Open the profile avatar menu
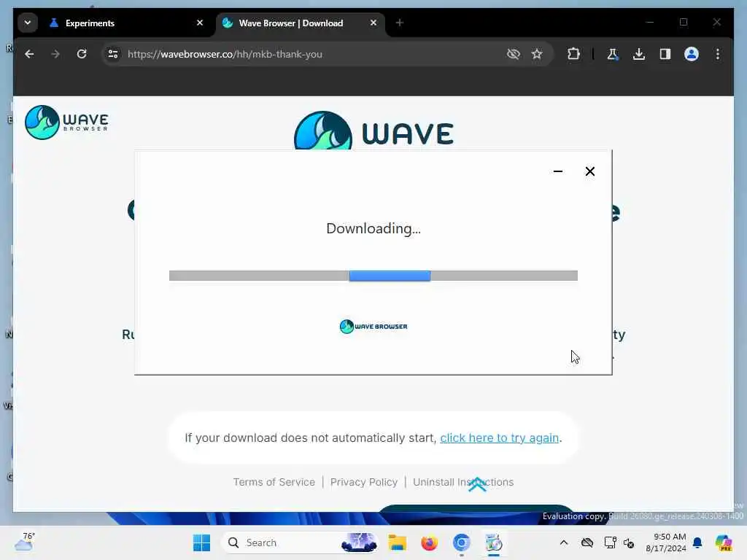 (x=692, y=54)
